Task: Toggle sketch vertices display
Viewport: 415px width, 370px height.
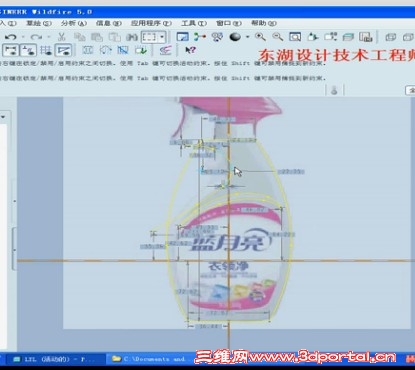Action: pos(63,51)
